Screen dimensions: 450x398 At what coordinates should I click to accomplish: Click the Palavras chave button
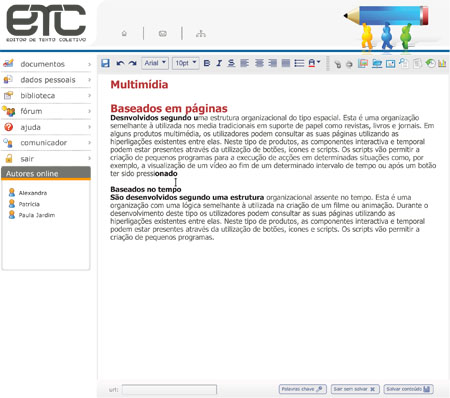click(x=302, y=389)
